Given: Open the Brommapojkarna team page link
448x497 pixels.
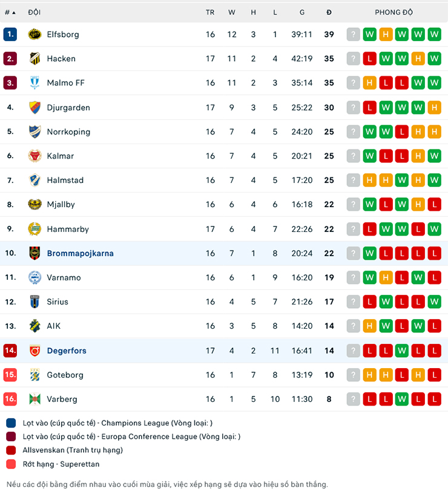Looking at the screenshot, I should (80, 253).
